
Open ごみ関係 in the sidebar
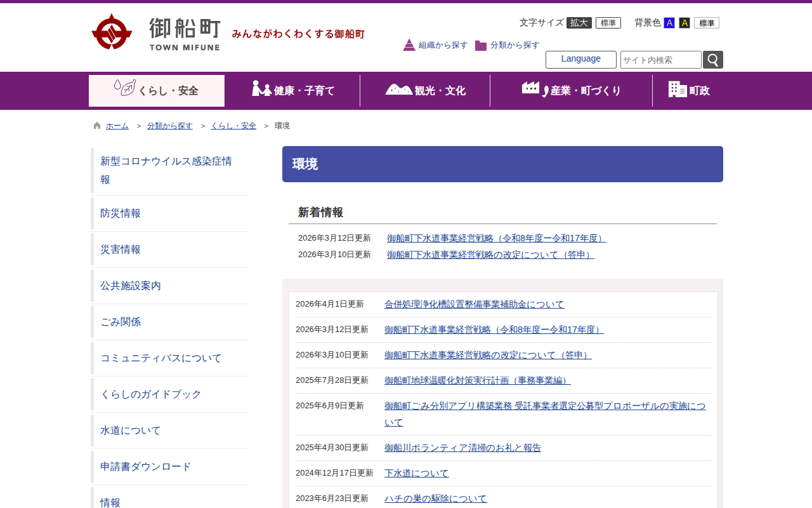pyautogui.click(x=121, y=322)
